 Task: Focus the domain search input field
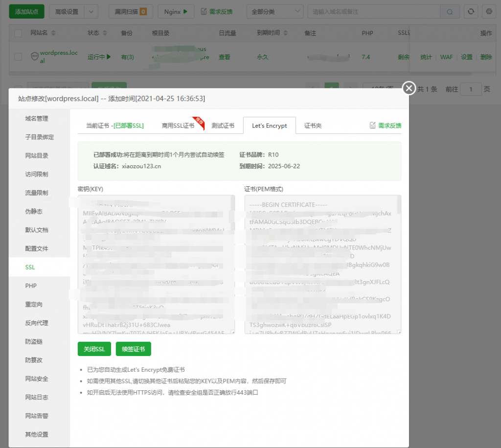pyautogui.click(x=373, y=12)
